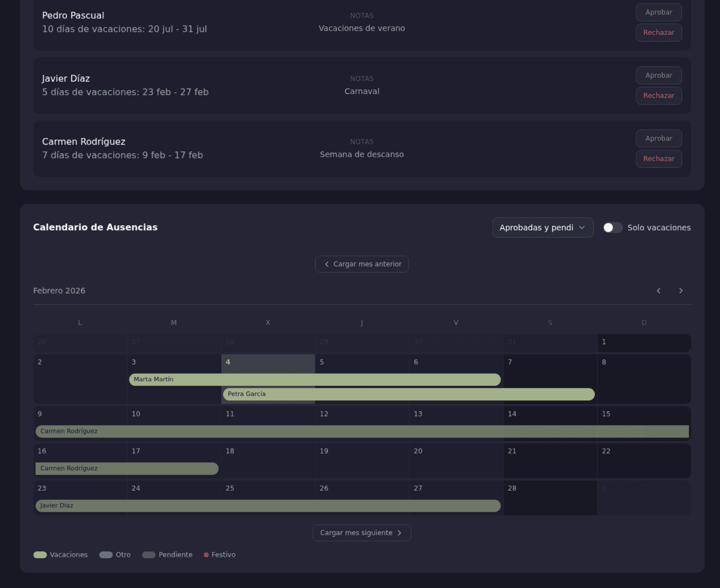Reject Pedro Pascual's vacation request
The width and height of the screenshot is (720, 588).
pos(658,33)
